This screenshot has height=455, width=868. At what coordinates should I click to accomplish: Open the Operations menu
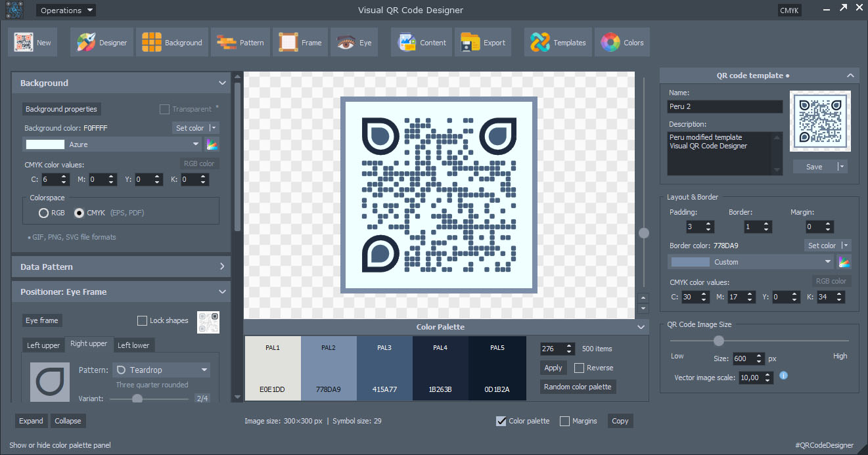pos(66,10)
